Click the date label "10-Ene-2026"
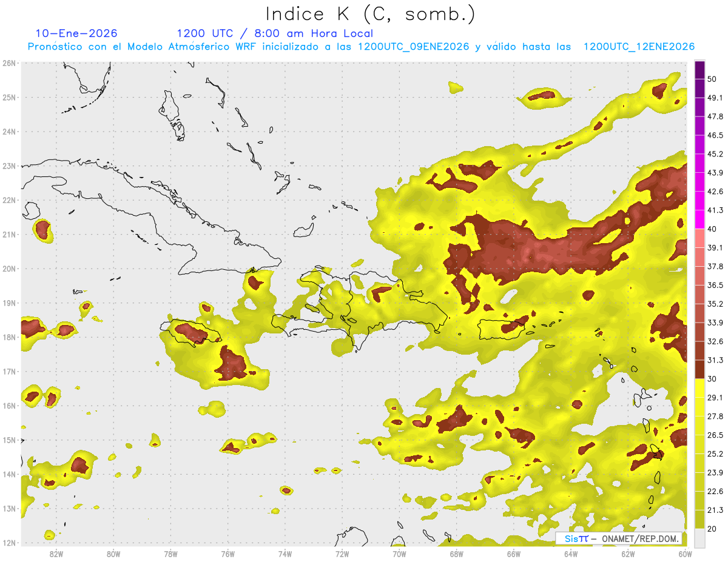Image resolution: width=728 pixels, height=562 pixels. click(x=76, y=33)
